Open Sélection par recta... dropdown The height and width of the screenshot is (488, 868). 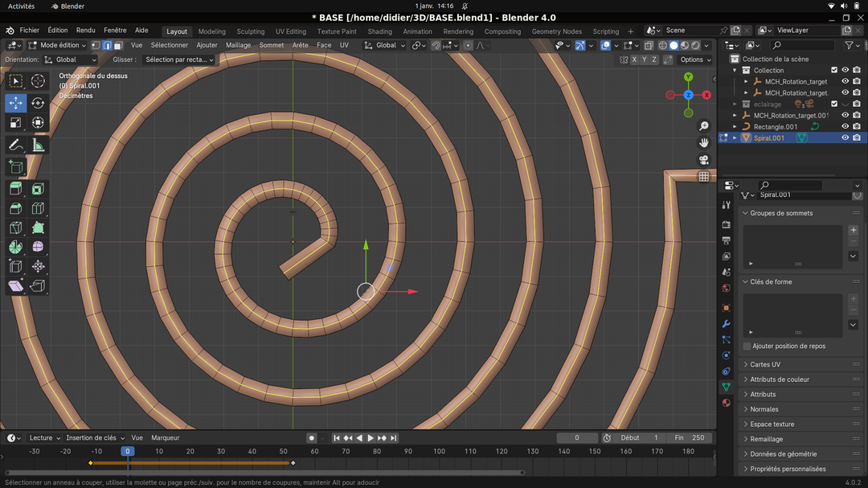178,59
